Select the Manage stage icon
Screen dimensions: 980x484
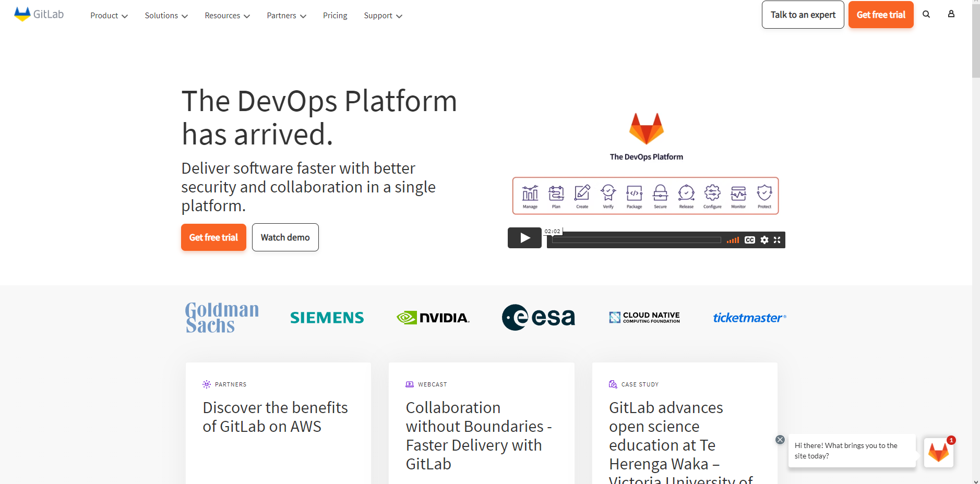point(530,196)
